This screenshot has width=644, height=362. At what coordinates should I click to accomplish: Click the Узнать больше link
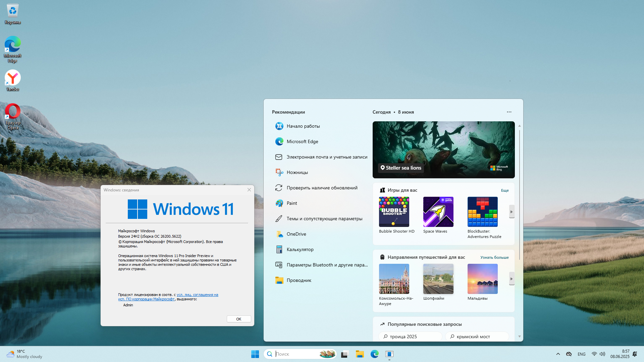[494, 257]
